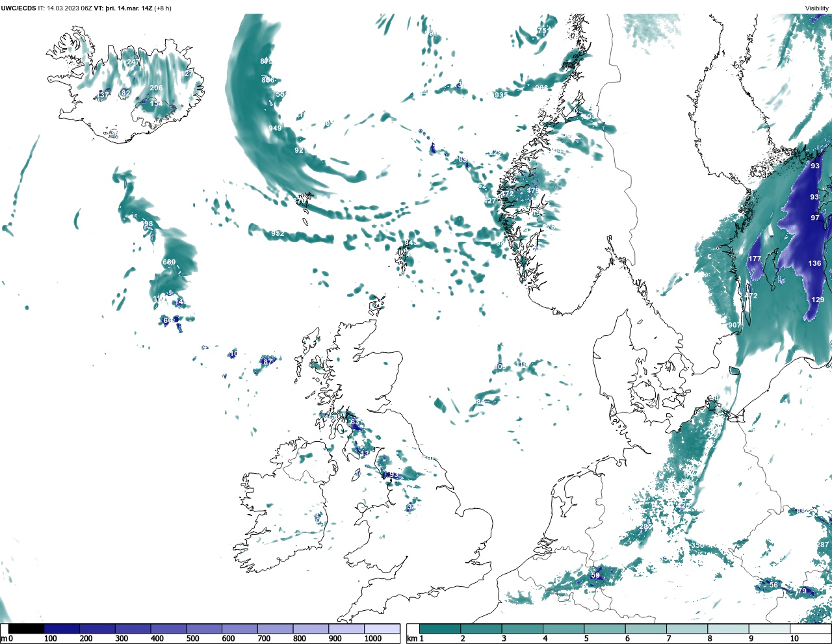Click the 500–600 m legend swatch

point(204,628)
